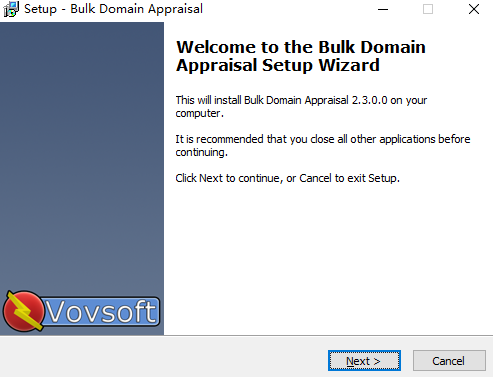Click the 'Setup - Bulk Domain Appraisal' title text
Image resolution: width=493 pixels, height=377 pixels.
pos(113,9)
